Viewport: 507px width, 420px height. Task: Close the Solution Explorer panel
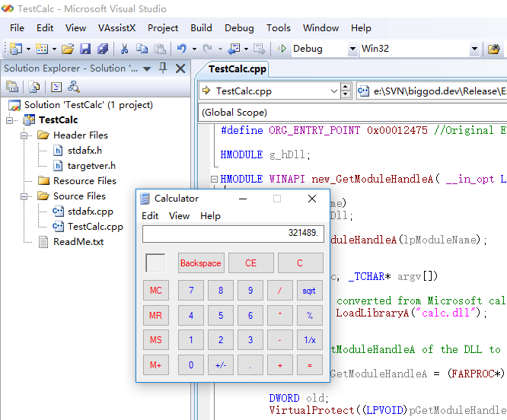click(180, 68)
